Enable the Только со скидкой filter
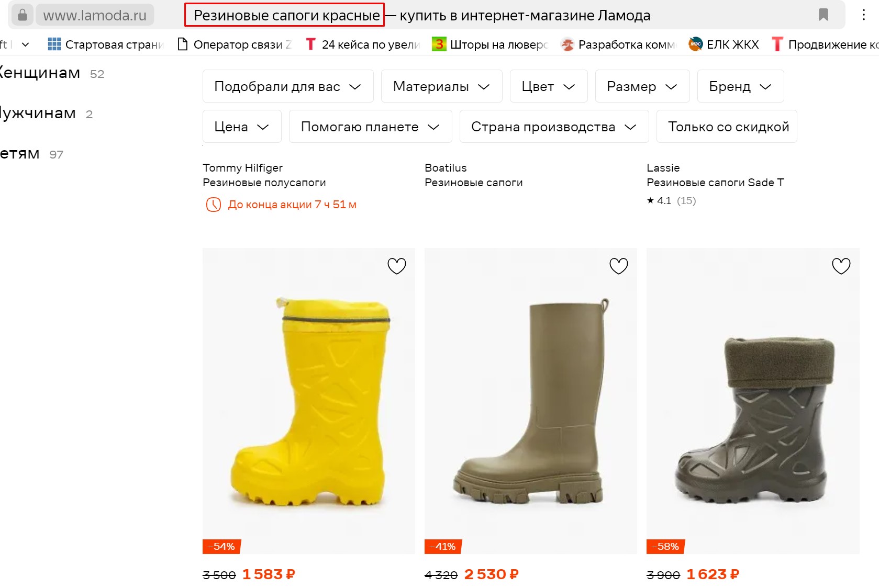Viewport: 879px width, 588px height. click(x=728, y=127)
